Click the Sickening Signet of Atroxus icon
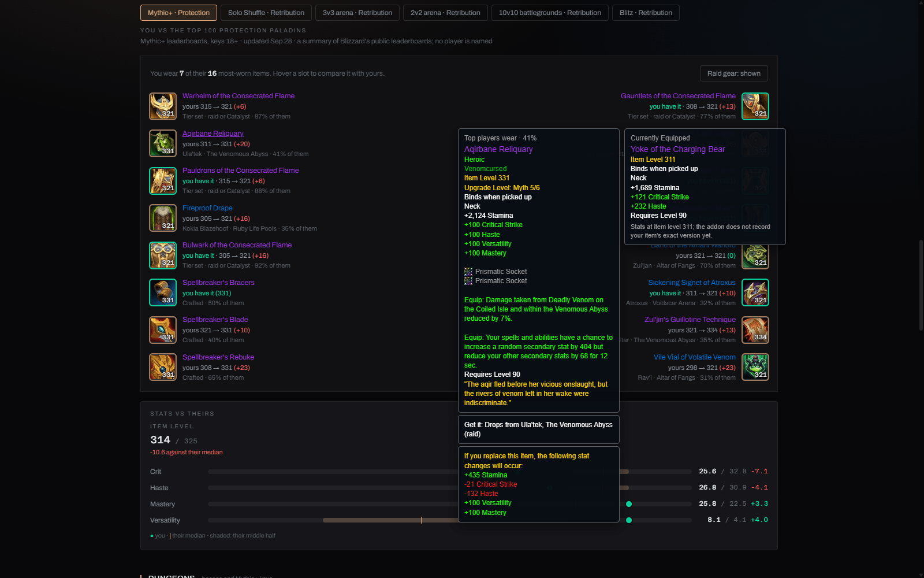Screen dimensions: 924x578 (x=755, y=292)
